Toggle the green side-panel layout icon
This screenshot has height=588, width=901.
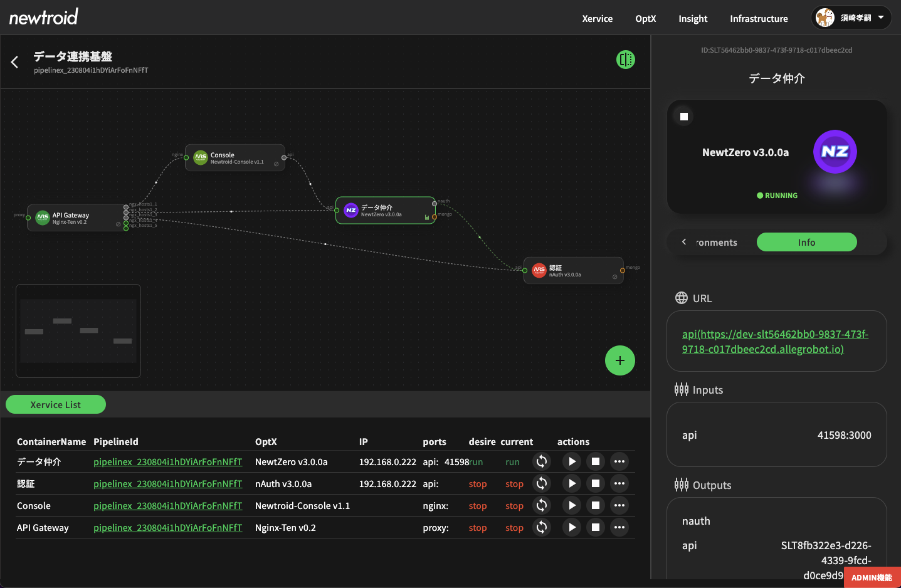[x=625, y=60]
